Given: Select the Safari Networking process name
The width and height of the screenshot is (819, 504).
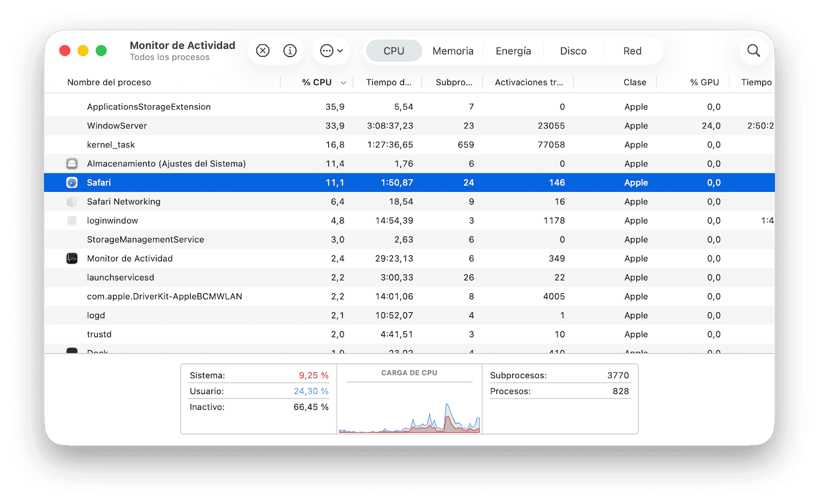Looking at the screenshot, I should click(123, 202).
